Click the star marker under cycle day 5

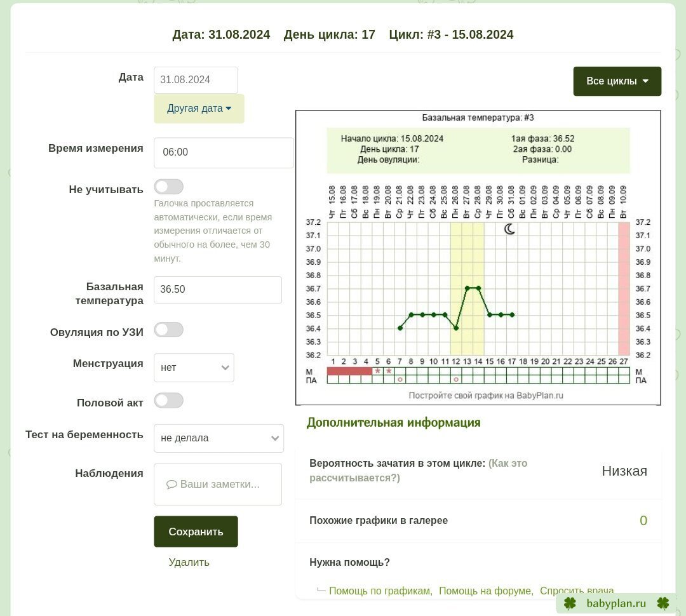(x=377, y=371)
